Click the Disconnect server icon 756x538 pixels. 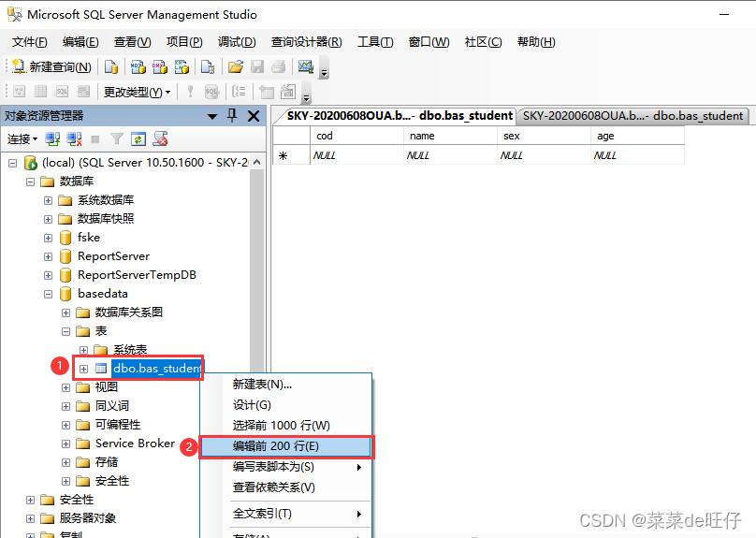pyautogui.click(x=74, y=139)
